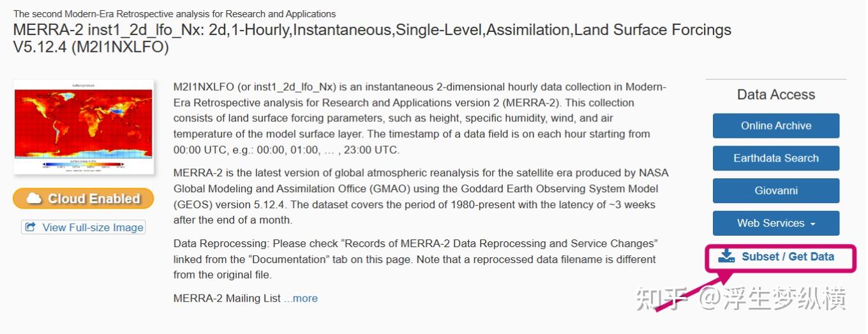The image size is (868, 334).
Task: Launch Giovanni data tool
Action: point(775,191)
